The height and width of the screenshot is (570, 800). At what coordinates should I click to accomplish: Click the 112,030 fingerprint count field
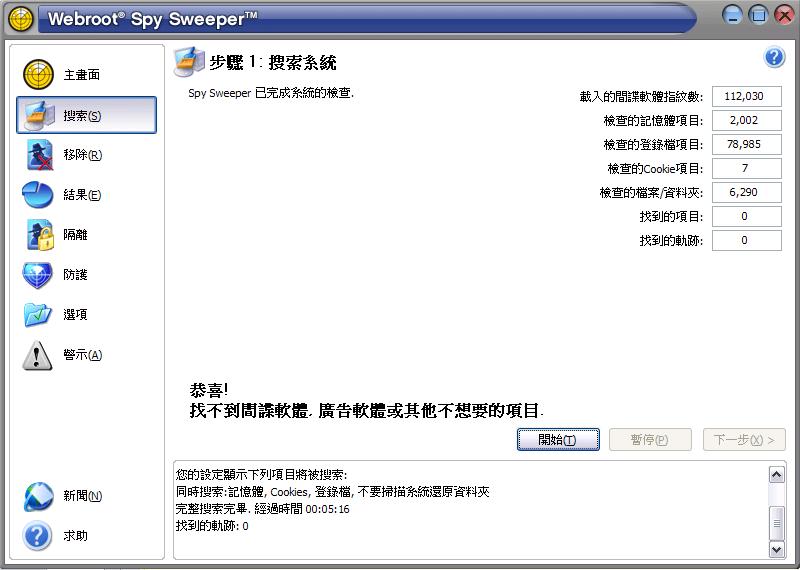pyautogui.click(x=746, y=96)
